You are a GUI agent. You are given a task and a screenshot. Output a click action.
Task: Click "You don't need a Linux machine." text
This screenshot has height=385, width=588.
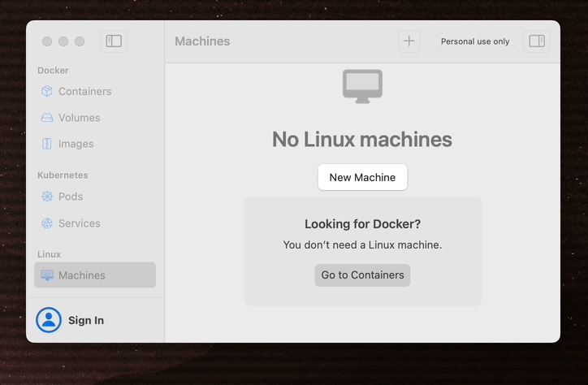(362, 244)
